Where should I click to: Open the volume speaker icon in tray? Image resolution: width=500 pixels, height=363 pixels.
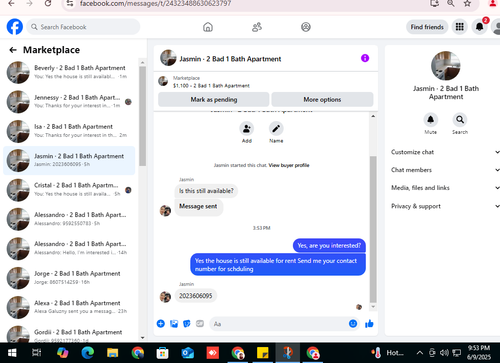point(444,353)
